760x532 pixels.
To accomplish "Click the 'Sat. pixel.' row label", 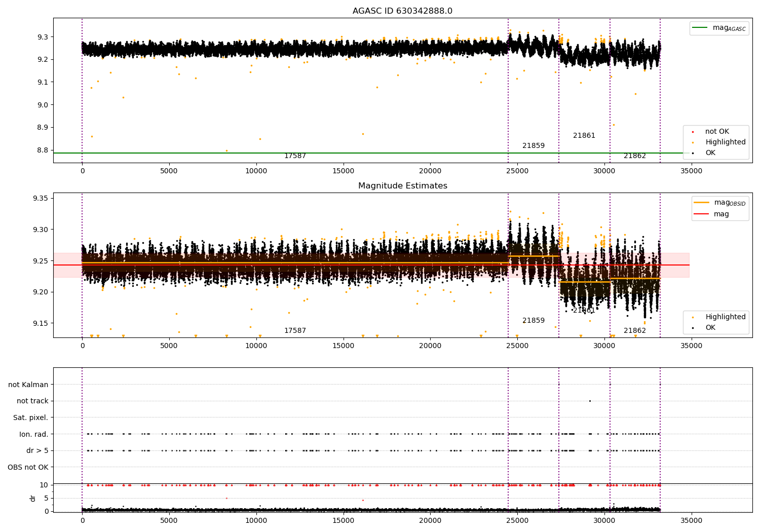I will click(x=31, y=418).
